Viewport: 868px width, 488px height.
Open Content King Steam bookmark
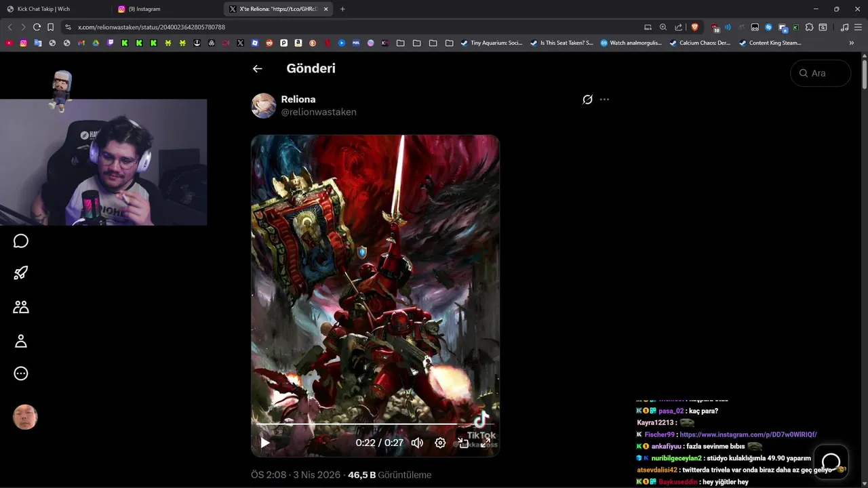770,43
